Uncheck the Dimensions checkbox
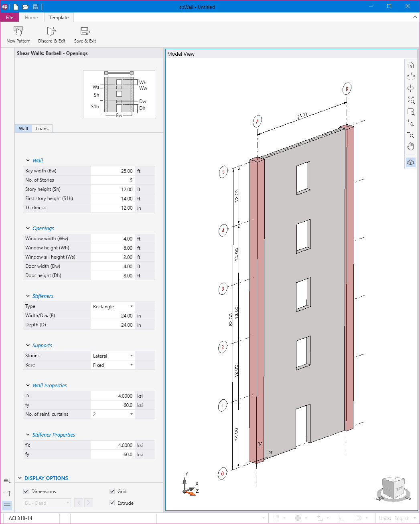 26,492
